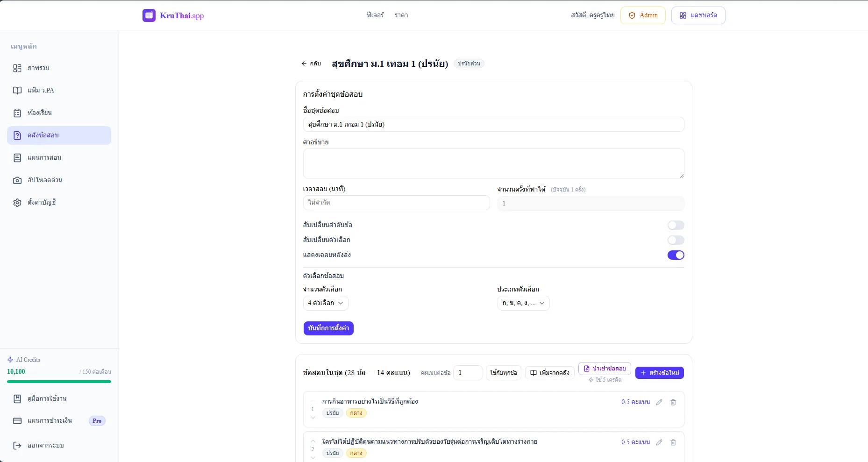Viewport: 868px width, 462px height.
Task: Open อัปโหลดด่วน in the sidebar
Action: coord(59,180)
